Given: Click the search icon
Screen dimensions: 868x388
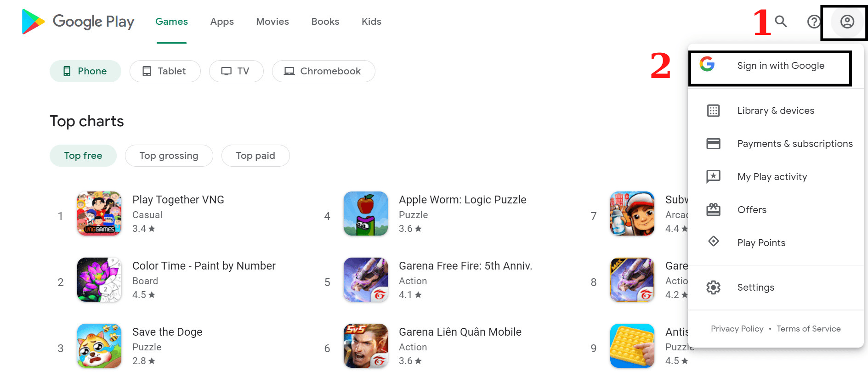Looking at the screenshot, I should [x=780, y=22].
